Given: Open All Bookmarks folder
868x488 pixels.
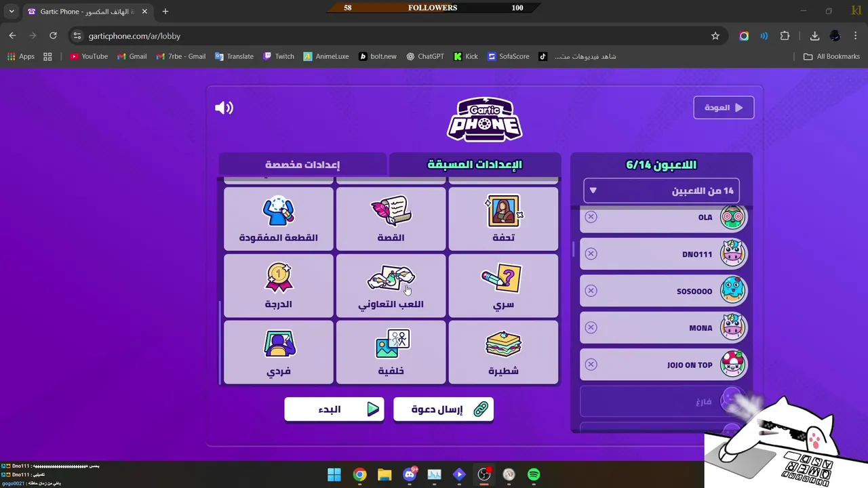Looking at the screenshot, I should tap(831, 56).
